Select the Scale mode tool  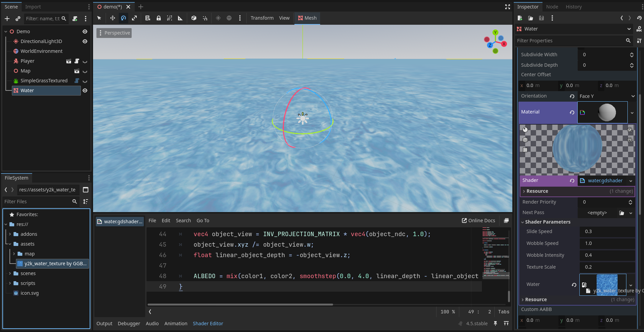click(x=134, y=18)
